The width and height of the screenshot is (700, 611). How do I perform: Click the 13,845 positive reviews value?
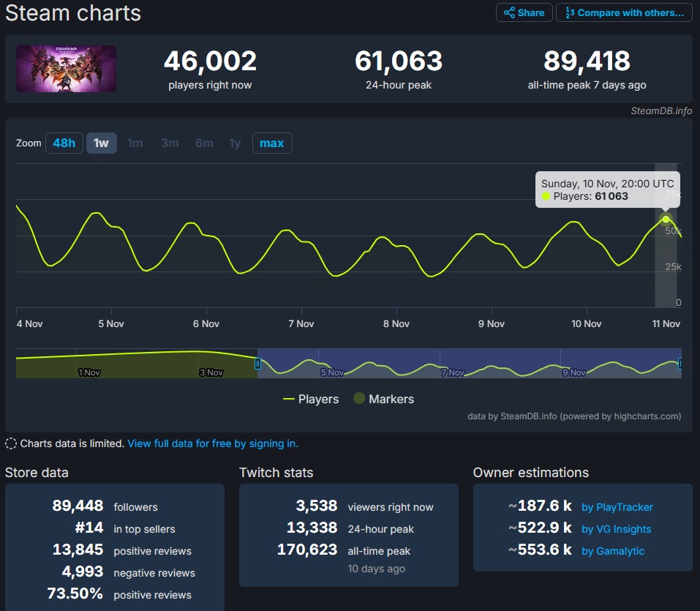click(x=78, y=550)
